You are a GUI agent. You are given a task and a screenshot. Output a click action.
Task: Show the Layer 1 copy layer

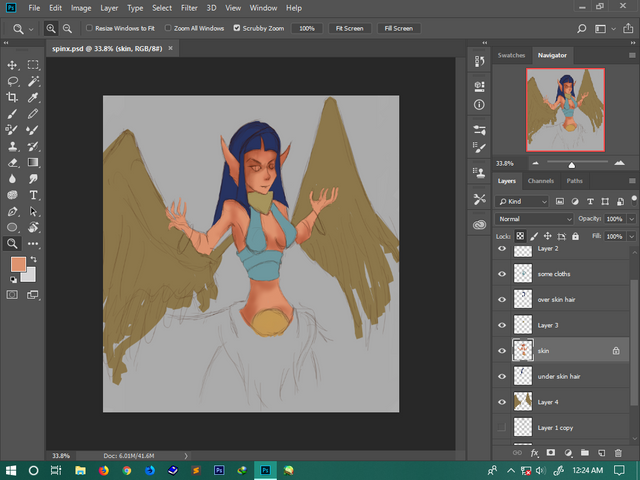click(502, 427)
